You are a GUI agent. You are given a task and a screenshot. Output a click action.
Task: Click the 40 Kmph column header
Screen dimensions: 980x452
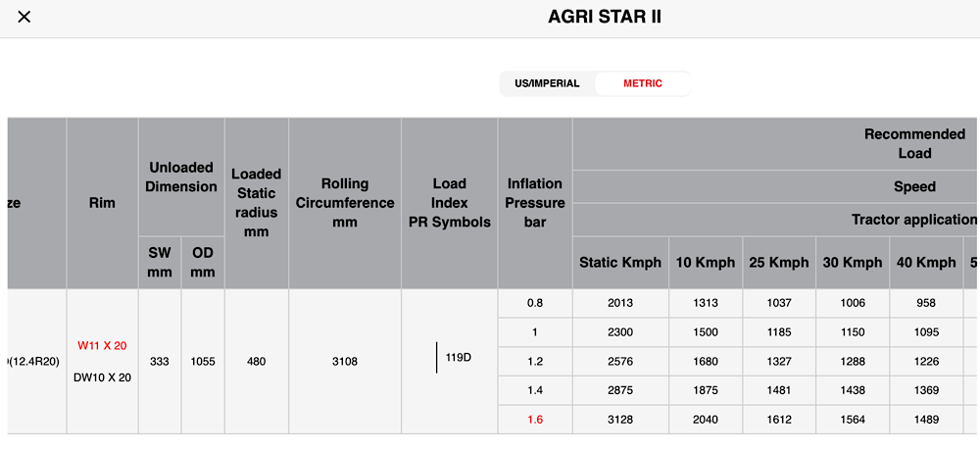(x=926, y=263)
